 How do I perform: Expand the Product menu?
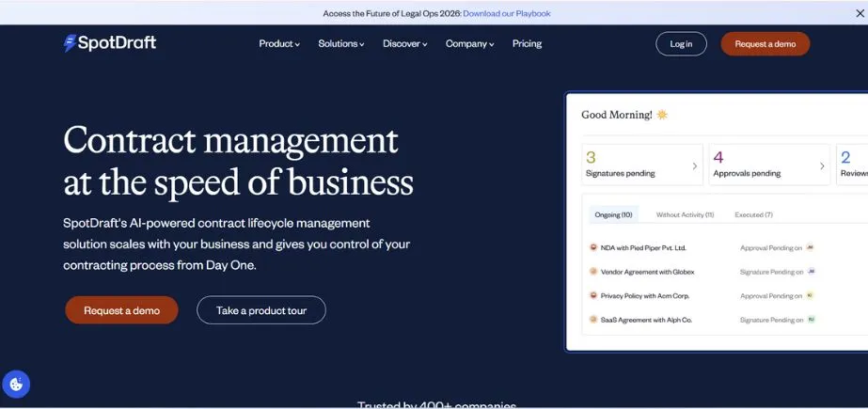click(x=279, y=44)
